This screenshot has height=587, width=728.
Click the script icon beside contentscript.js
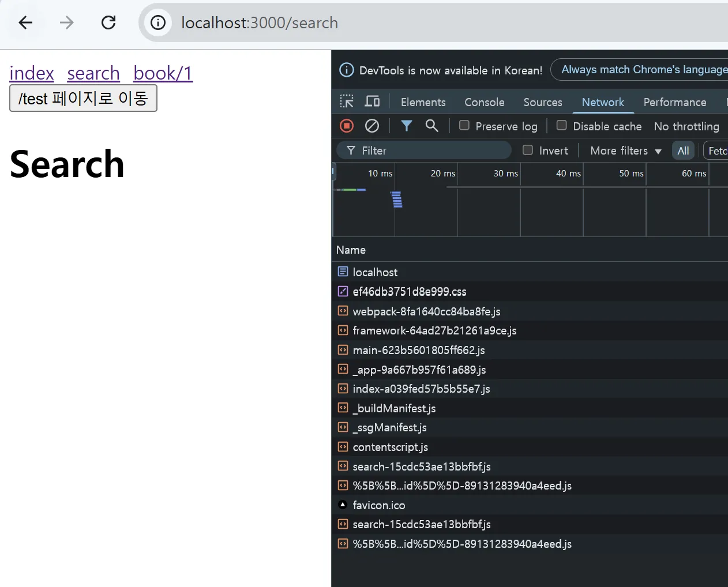343,447
